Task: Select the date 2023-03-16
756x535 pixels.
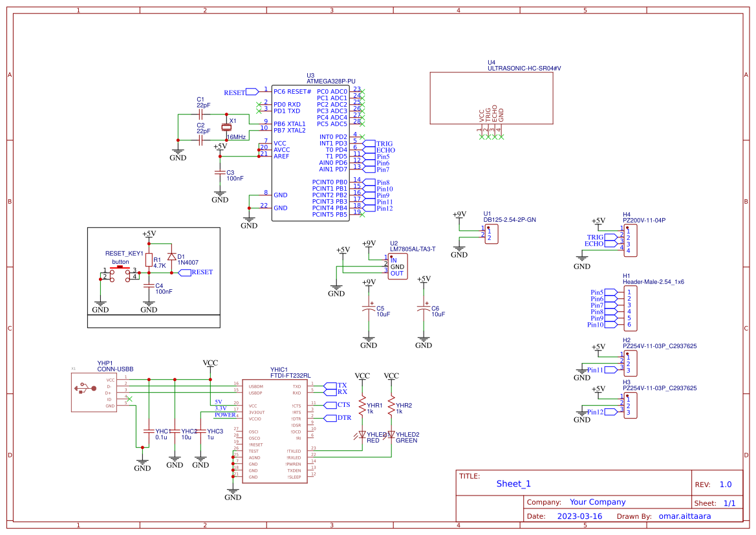Action: click(x=579, y=516)
